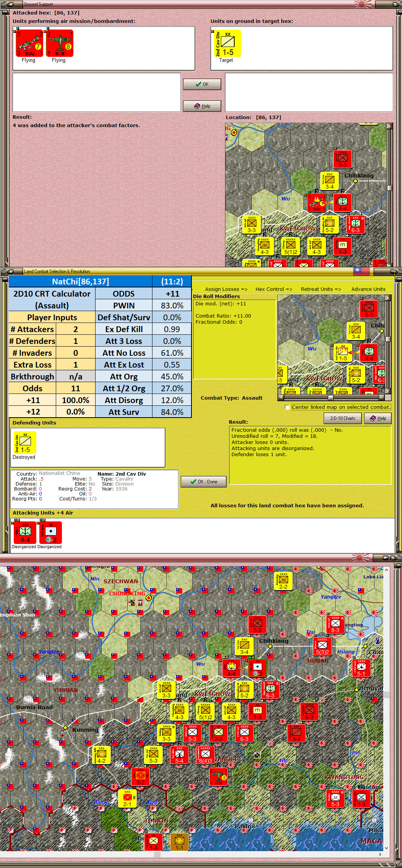Select the 8-3 infantry unit on main map
The height and width of the screenshot is (868, 402).
point(335,625)
